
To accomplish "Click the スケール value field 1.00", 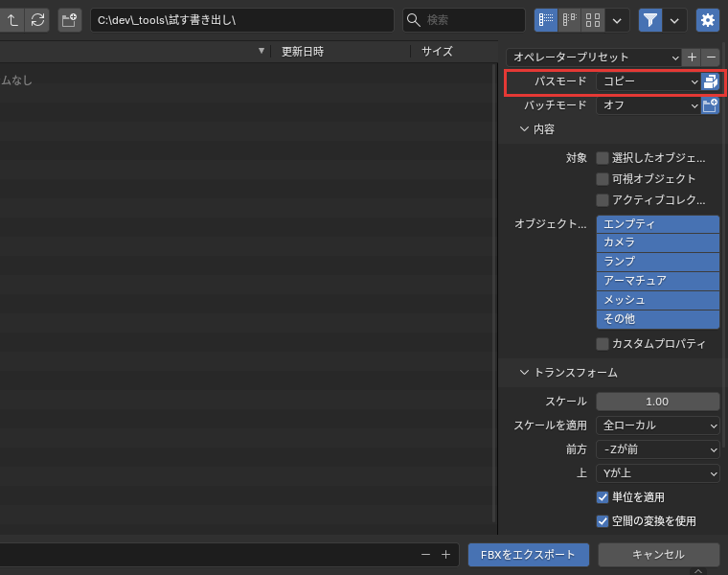I will tap(658, 402).
